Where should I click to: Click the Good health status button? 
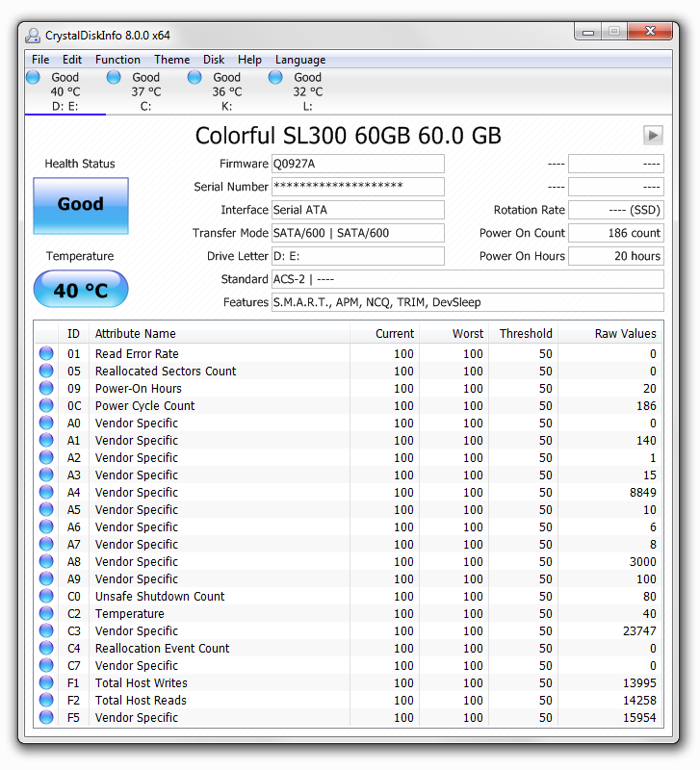81,205
